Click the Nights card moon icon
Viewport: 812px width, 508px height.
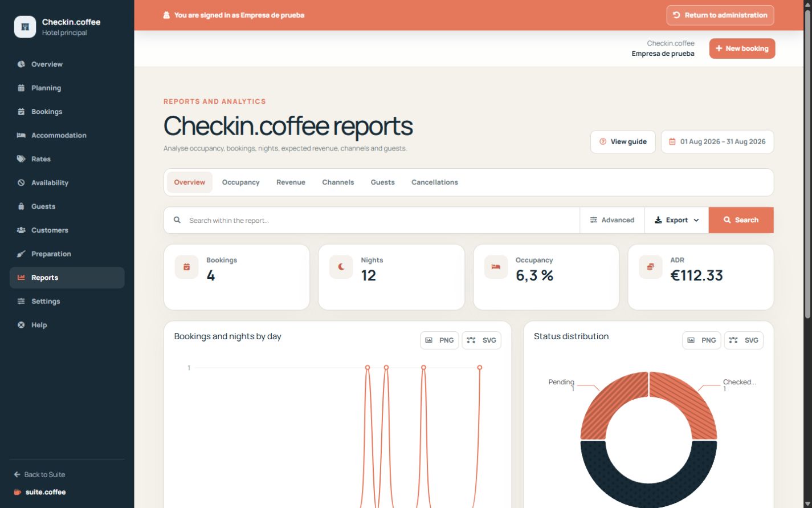point(341,267)
